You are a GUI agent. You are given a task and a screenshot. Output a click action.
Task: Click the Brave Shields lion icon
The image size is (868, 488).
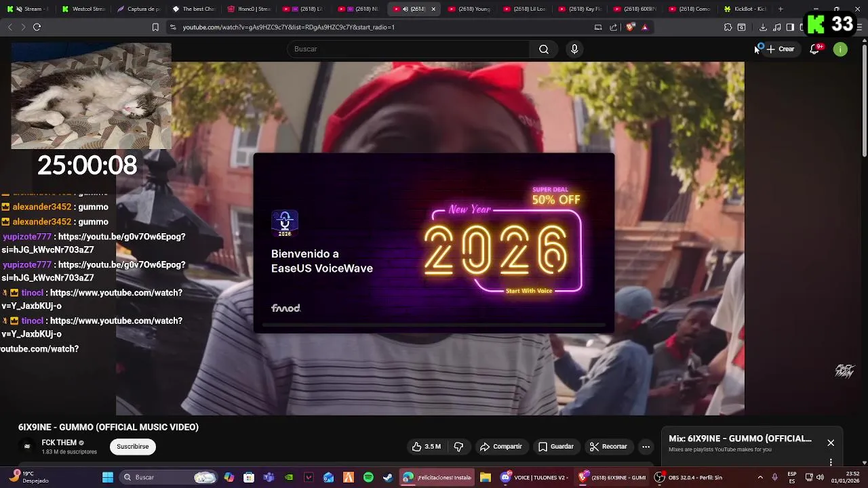tap(630, 27)
